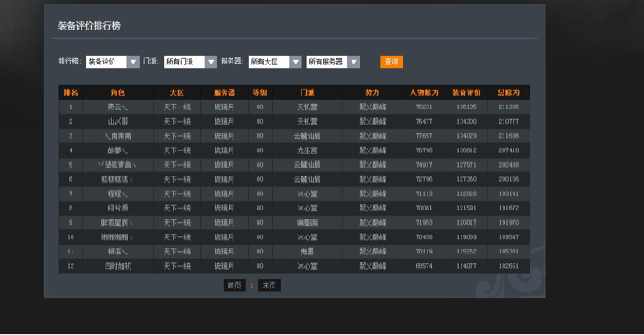The width and height of the screenshot is (644, 335).
Task: Click total score 189547
Action: click(x=508, y=237)
